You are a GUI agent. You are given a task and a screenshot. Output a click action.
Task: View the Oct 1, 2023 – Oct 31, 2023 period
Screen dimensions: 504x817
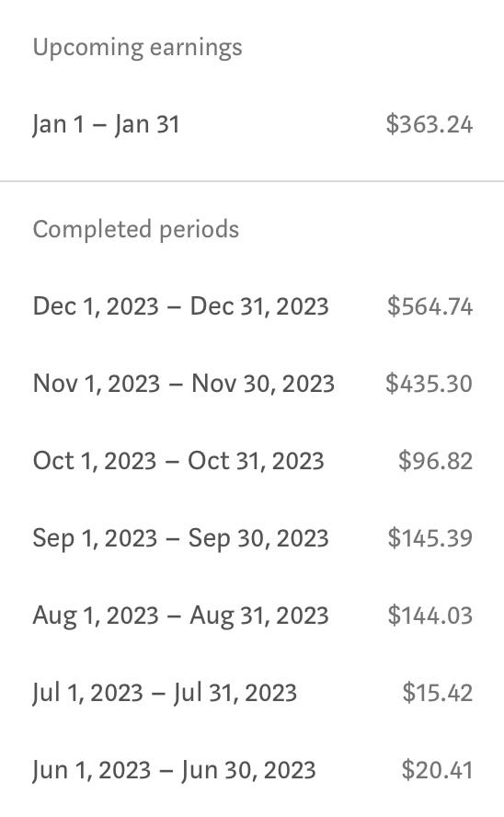(x=252, y=461)
